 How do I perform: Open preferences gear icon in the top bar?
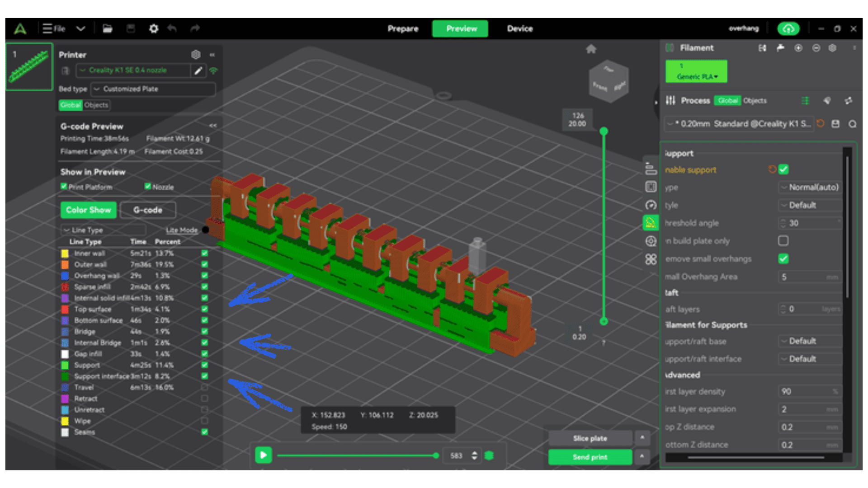pyautogui.click(x=154, y=28)
